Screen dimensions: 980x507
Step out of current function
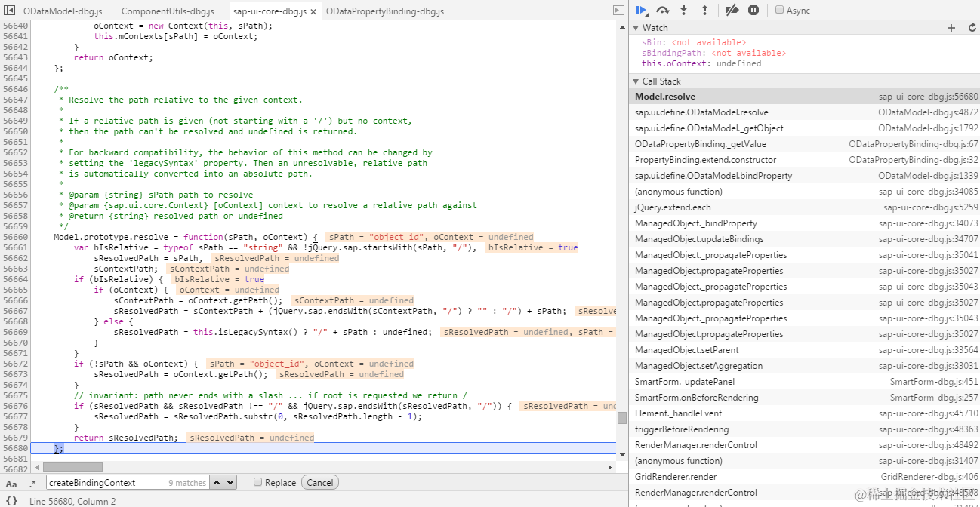pos(705,11)
